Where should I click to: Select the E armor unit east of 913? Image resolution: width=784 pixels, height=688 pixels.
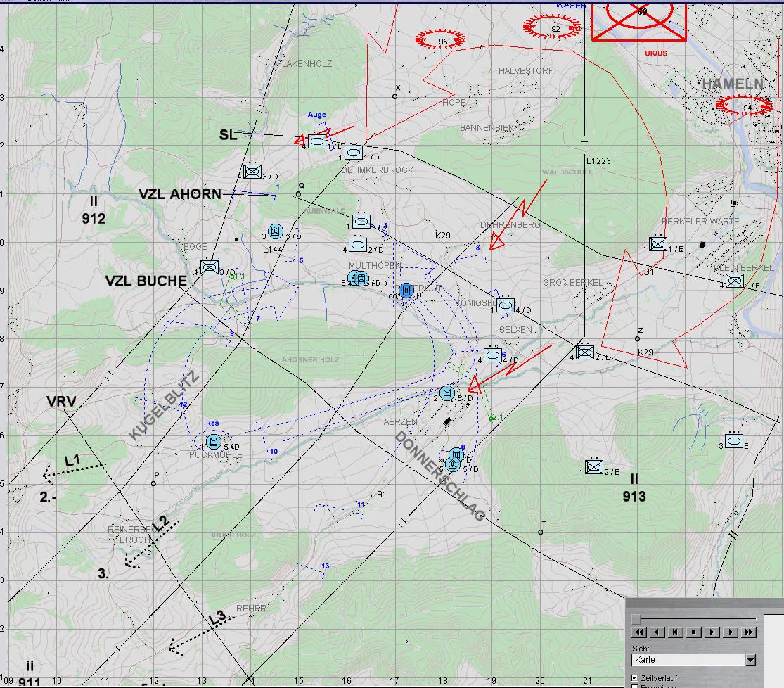click(x=733, y=441)
